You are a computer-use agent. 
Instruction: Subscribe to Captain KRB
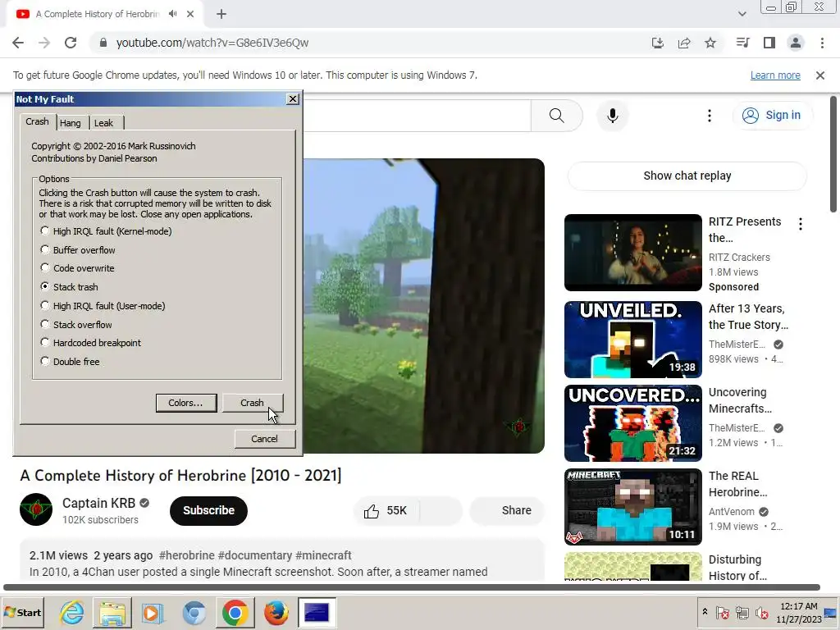(x=208, y=510)
